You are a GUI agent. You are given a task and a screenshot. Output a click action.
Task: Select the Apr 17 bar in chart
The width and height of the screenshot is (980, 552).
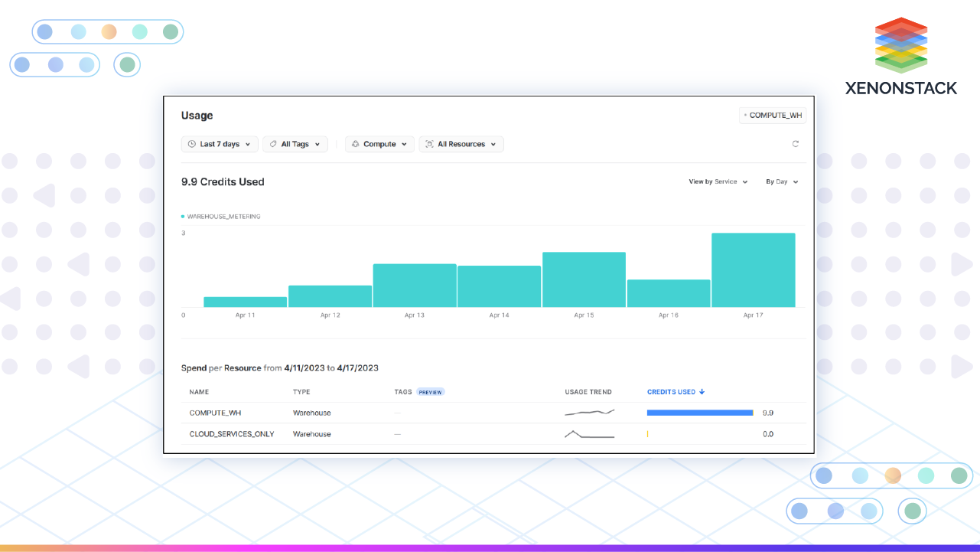(753, 270)
